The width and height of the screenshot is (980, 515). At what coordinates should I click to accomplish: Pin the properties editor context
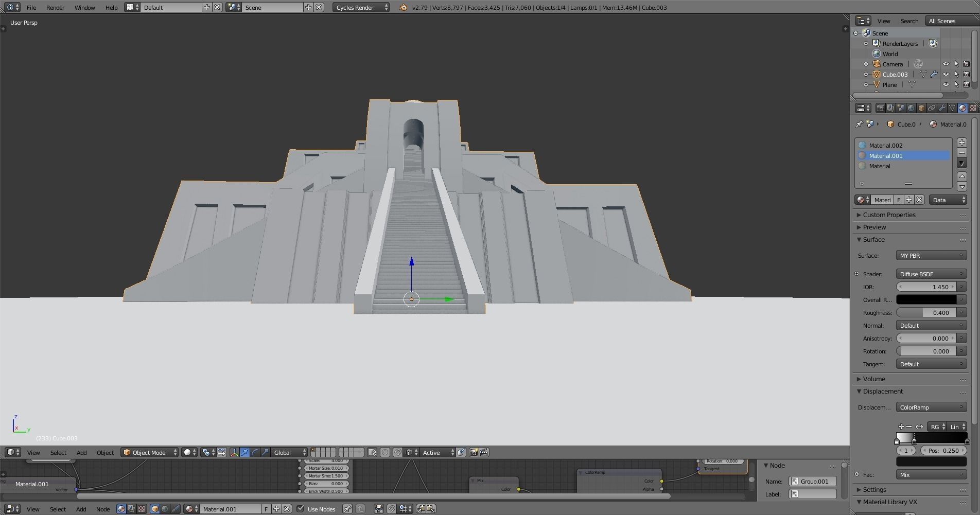click(x=859, y=124)
